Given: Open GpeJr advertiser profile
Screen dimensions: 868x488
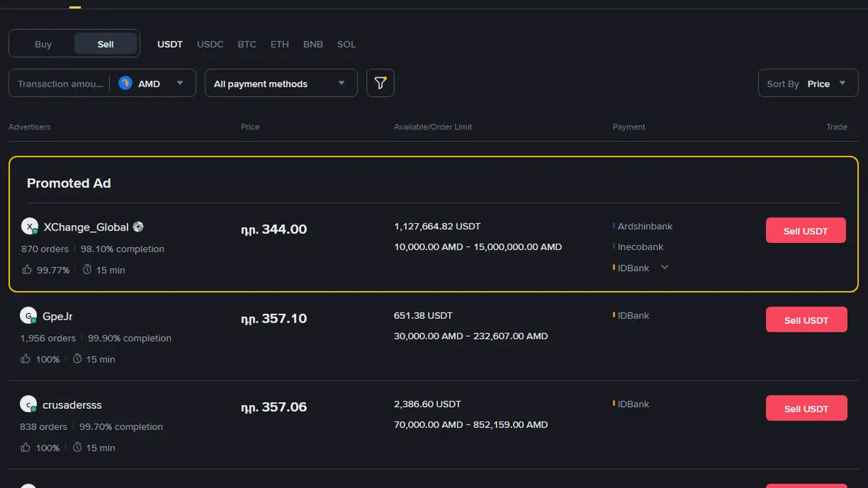Looking at the screenshot, I should click(x=58, y=316).
